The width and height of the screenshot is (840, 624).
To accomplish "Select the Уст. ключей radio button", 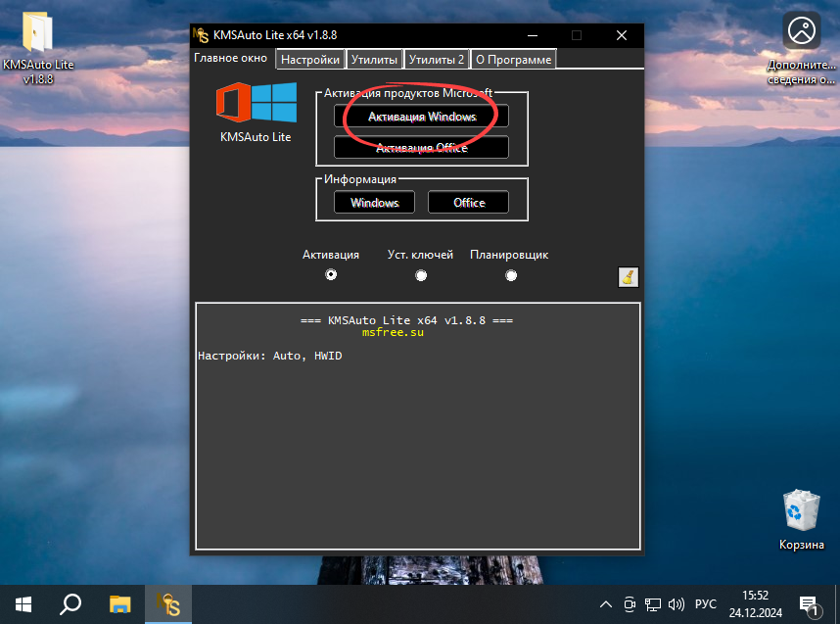I will coord(421,275).
